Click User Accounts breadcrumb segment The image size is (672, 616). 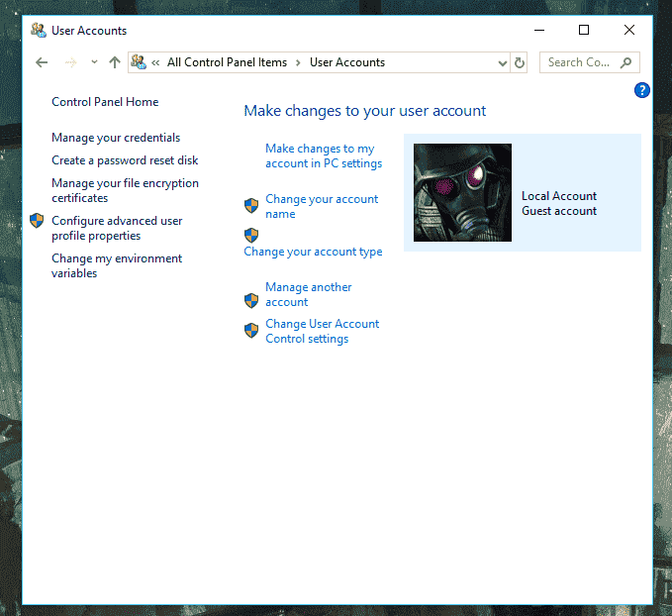[347, 62]
